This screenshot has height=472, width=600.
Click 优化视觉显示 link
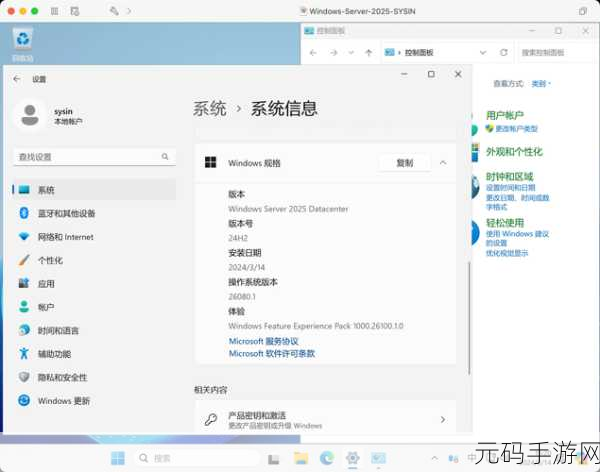[x=507, y=253]
